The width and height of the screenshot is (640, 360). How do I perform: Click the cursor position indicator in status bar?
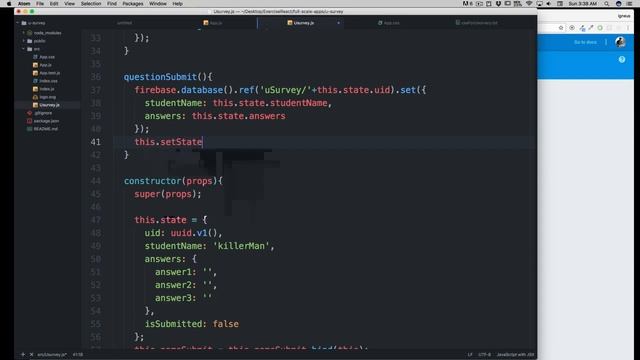(x=78, y=355)
